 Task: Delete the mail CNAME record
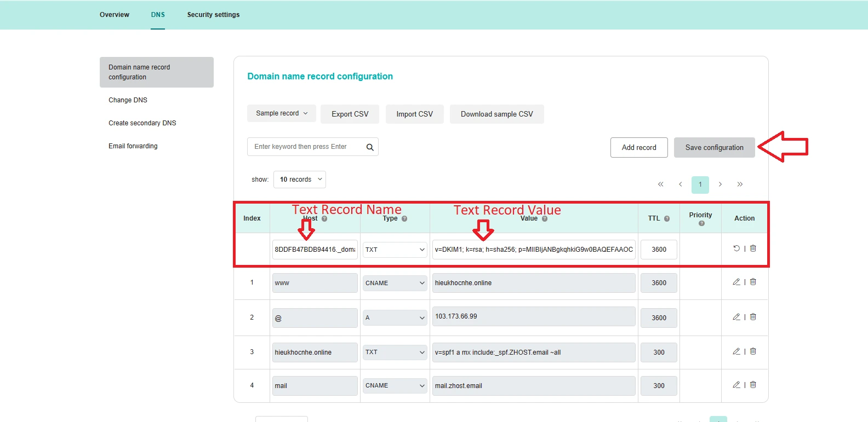click(753, 385)
